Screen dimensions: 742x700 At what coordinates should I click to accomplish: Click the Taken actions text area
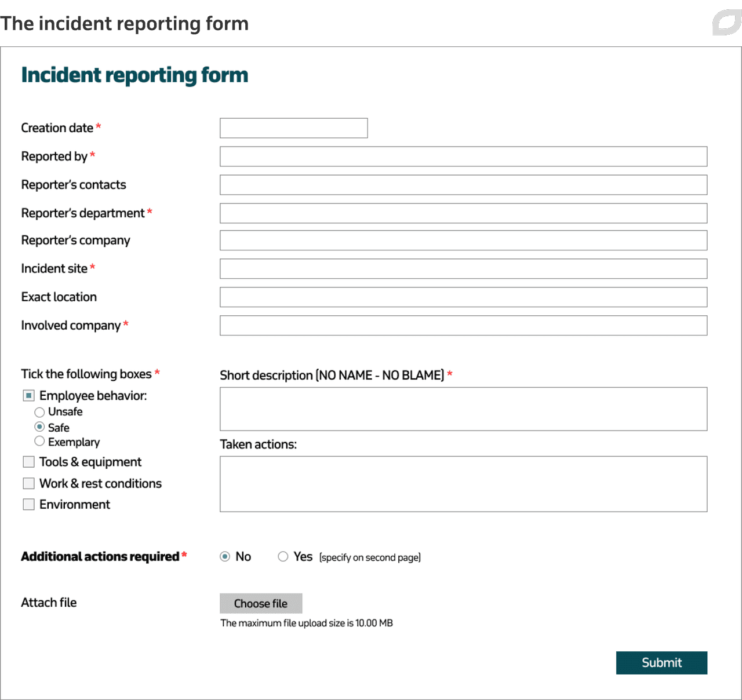pyautogui.click(x=463, y=484)
